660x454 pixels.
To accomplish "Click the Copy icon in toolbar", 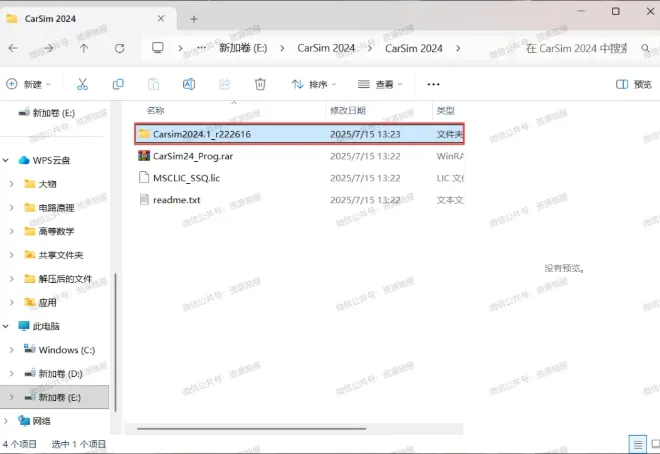I will pos(118,84).
